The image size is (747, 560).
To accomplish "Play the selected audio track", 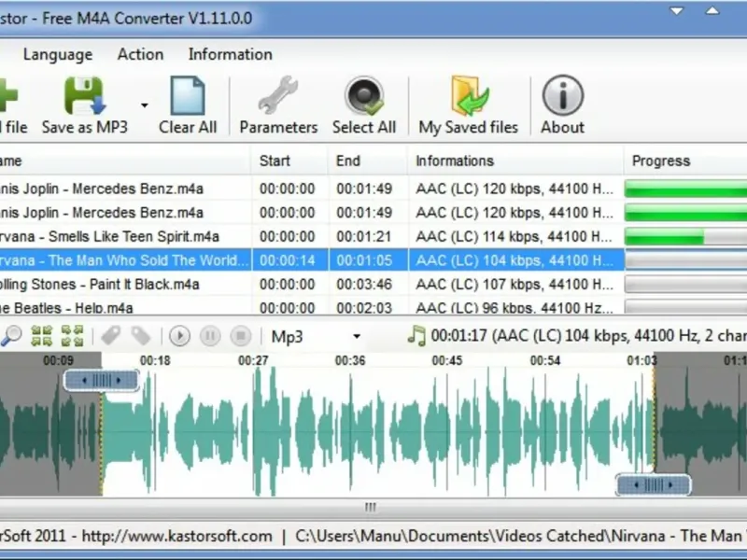I will click(x=179, y=336).
